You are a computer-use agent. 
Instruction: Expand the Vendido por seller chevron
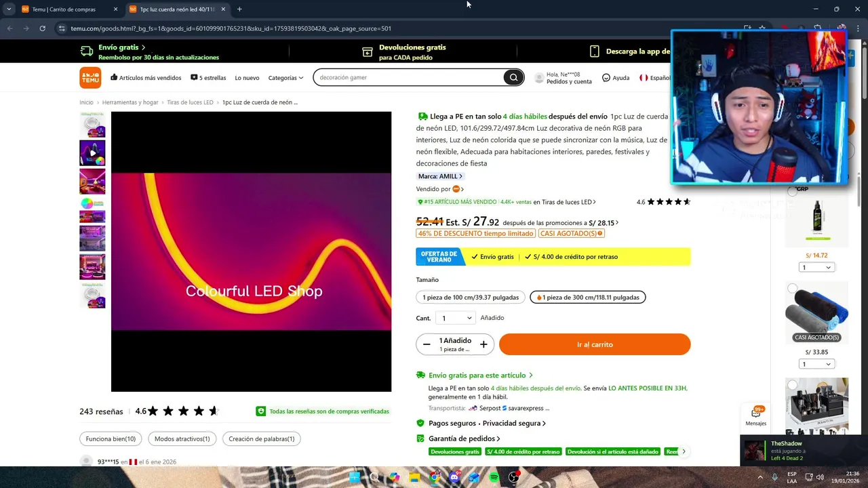pyautogui.click(x=462, y=189)
